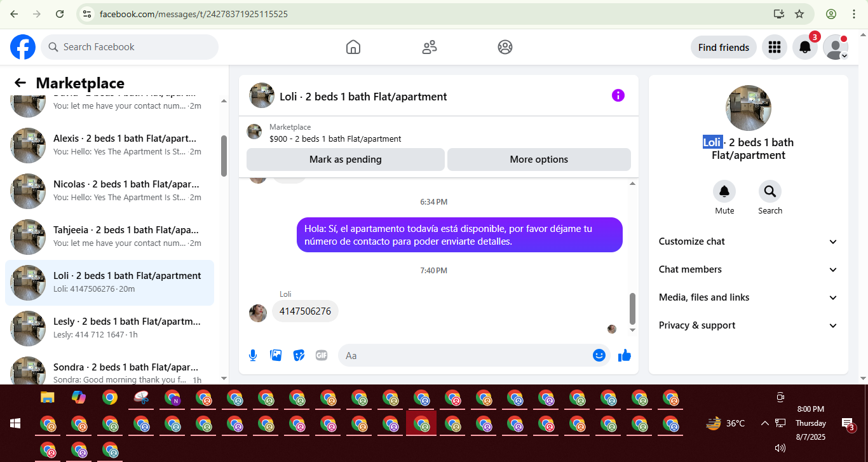Click the browser address bar URL
The width and height of the screenshot is (868, 462).
pos(194,14)
